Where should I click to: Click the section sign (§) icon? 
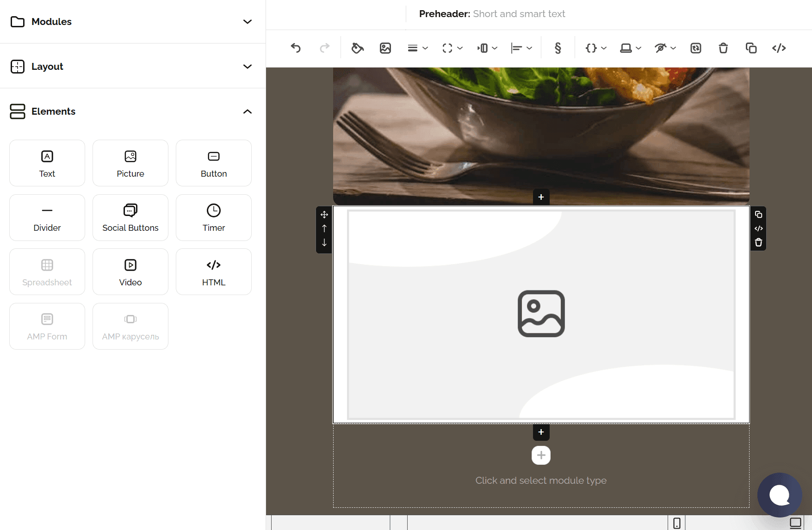tap(558, 48)
